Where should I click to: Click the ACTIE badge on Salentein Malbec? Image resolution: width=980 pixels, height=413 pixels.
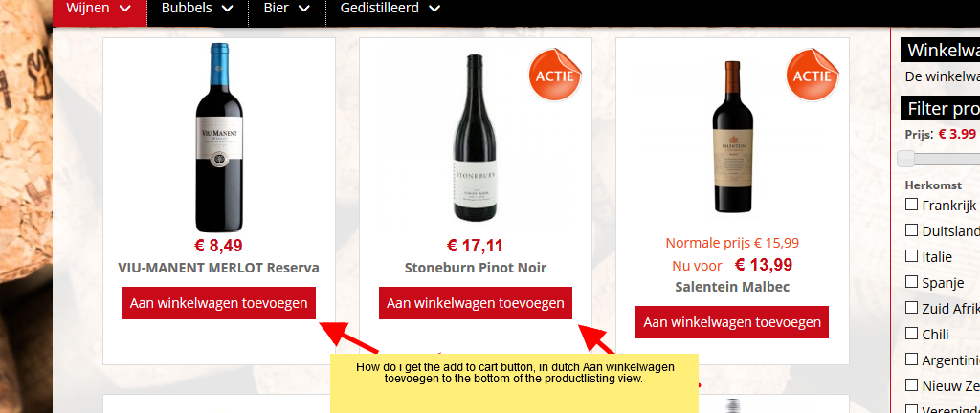tap(813, 74)
